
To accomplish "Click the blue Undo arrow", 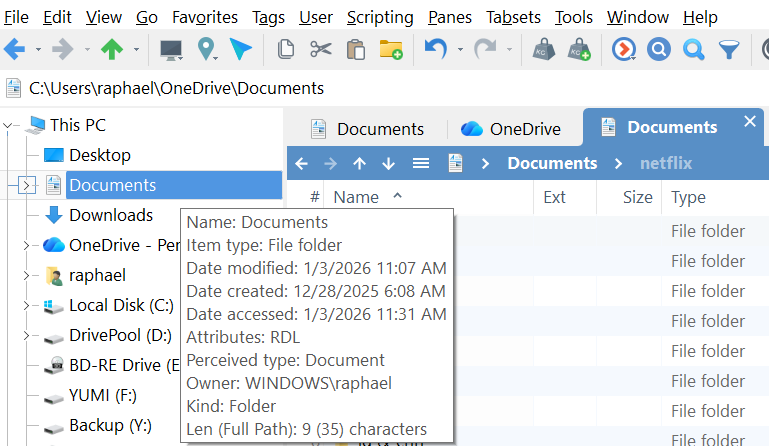I will [435, 48].
